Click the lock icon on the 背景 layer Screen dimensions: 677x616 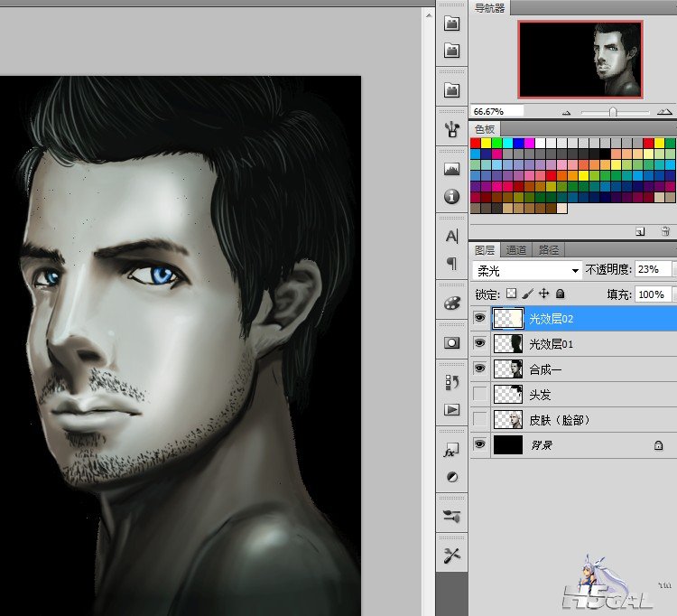point(658,445)
